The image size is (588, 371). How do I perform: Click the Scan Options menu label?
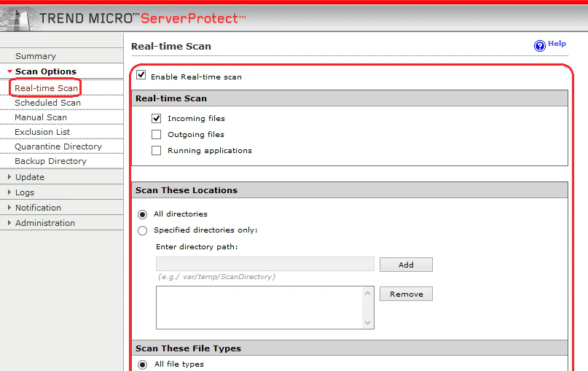[x=46, y=71]
